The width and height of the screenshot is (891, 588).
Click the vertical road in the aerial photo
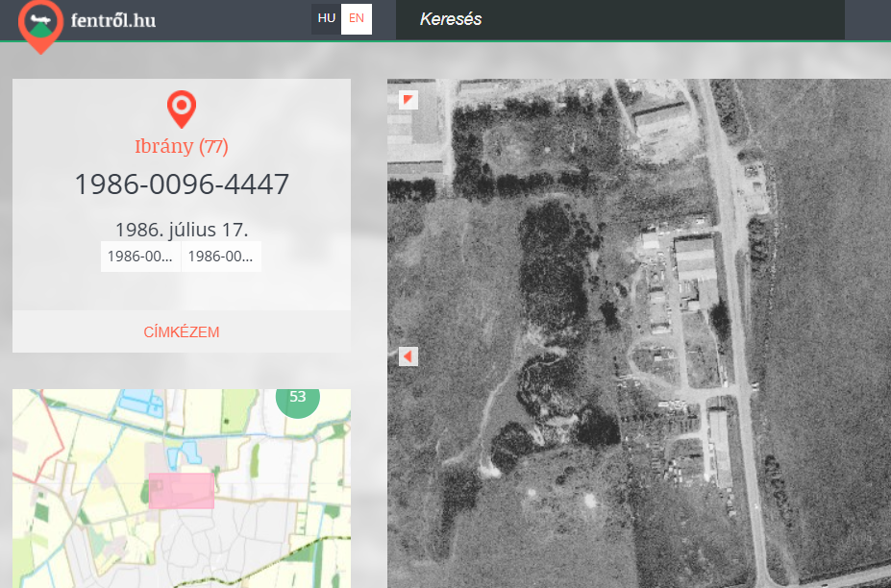pyautogui.click(x=736, y=336)
